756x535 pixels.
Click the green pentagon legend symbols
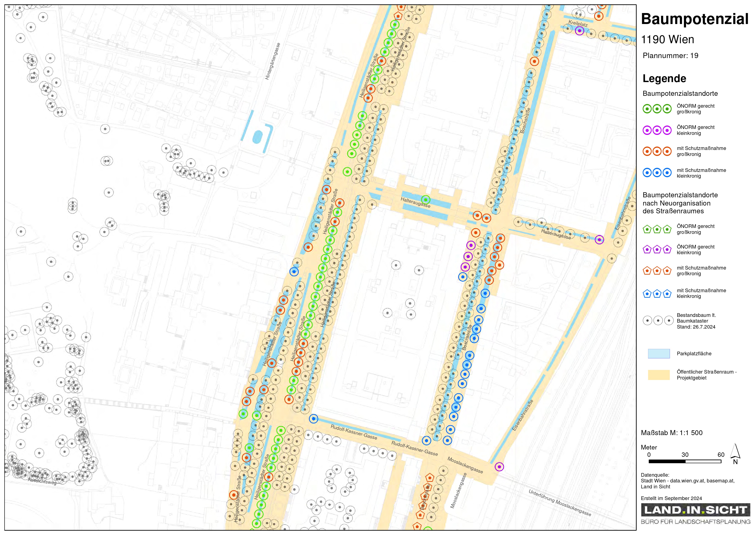click(x=657, y=229)
